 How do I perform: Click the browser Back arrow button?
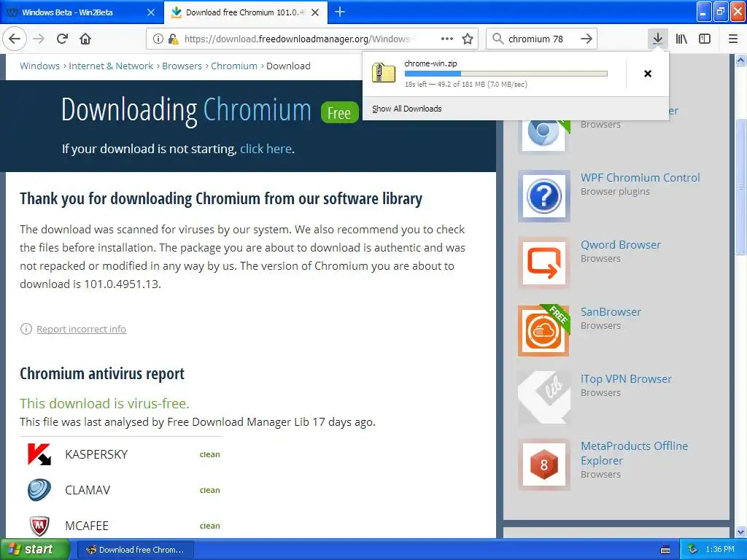(15, 39)
